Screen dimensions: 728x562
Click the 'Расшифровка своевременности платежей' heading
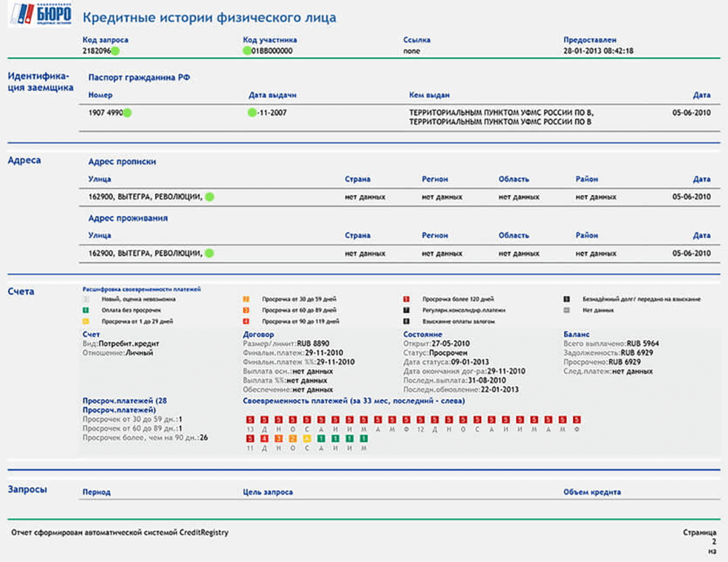(x=142, y=289)
